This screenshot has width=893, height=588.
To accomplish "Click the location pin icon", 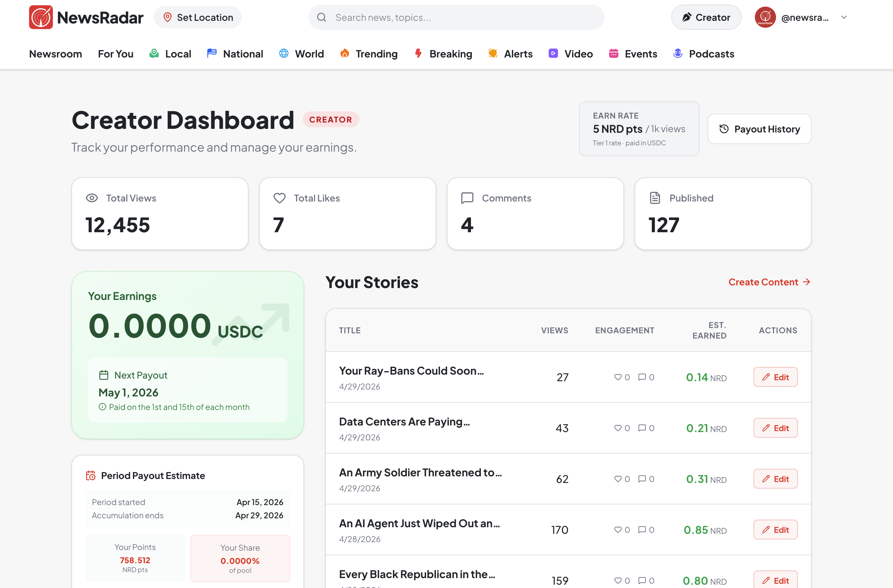I will pos(168,17).
